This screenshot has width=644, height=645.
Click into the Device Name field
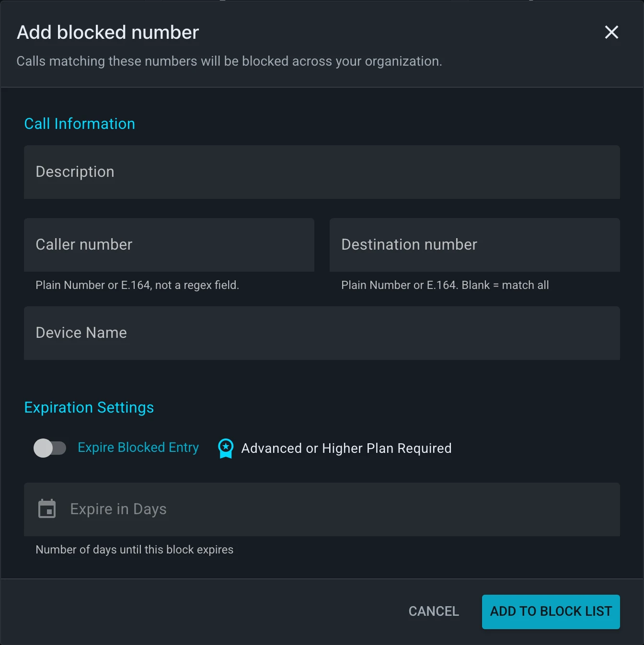pos(322,333)
